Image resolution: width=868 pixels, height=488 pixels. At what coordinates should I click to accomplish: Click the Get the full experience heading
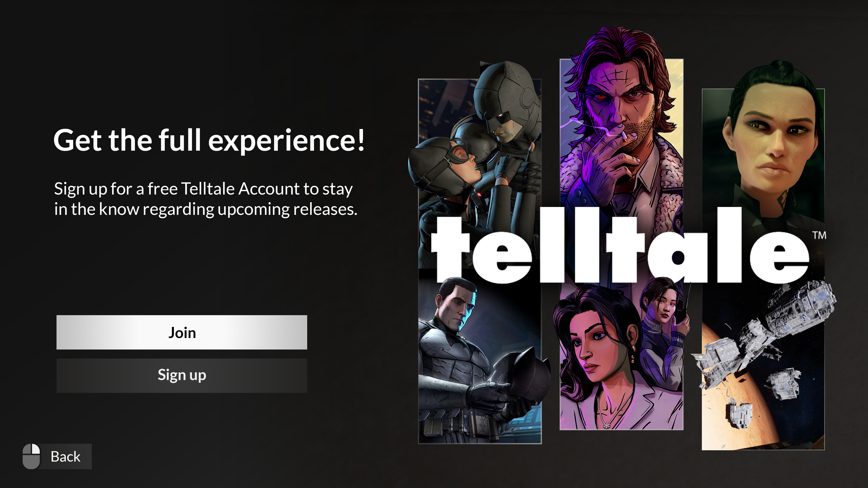click(x=209, y=140)
